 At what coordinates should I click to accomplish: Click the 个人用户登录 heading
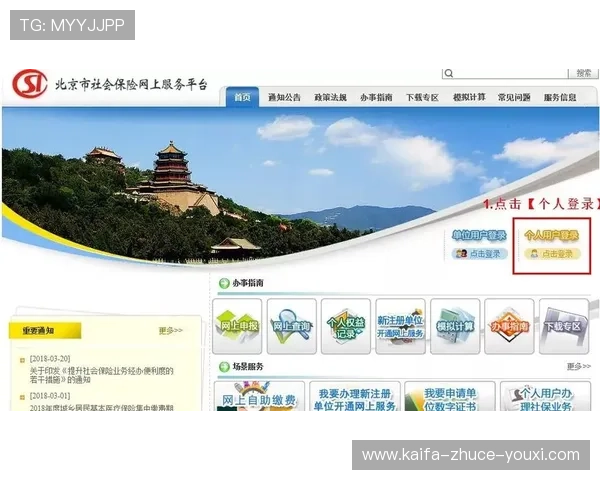[551, 235]
